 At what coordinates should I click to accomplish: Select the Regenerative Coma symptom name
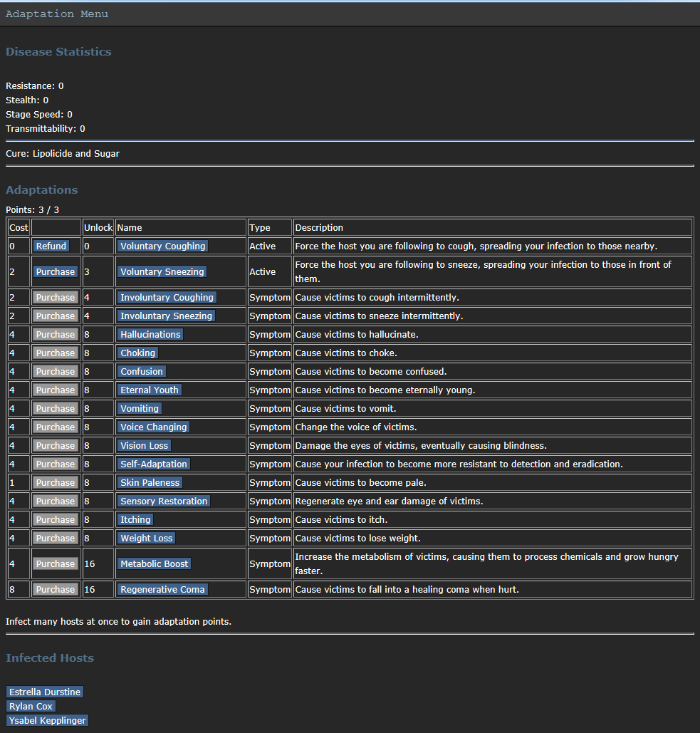162,590
